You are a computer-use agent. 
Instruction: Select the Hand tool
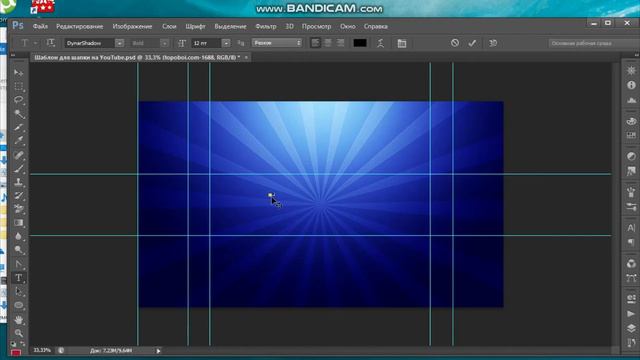pyautogui.click(x=18, y=319)
